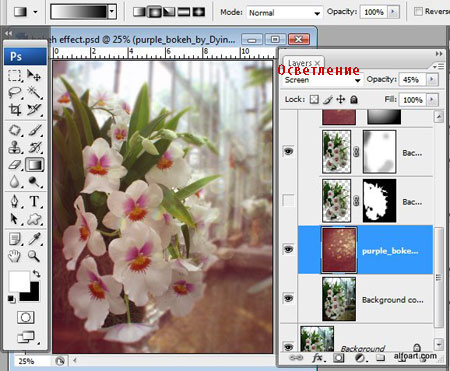Select the Type tool
Image resolution: width=450 pixels, height=371 pixels.
click(34, 202)
